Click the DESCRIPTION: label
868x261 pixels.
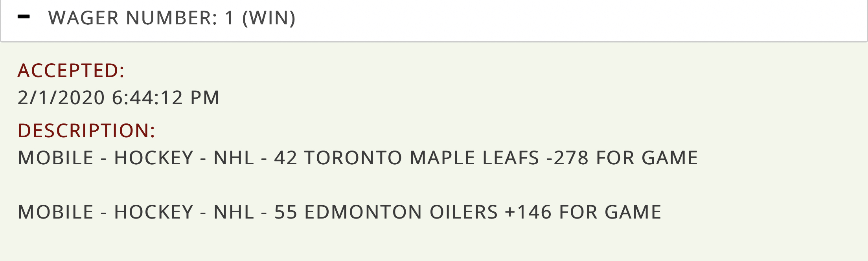tap(87, 130)
